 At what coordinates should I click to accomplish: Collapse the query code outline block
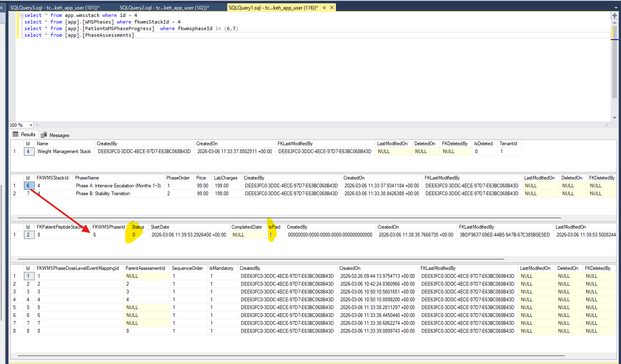point(21,15)
